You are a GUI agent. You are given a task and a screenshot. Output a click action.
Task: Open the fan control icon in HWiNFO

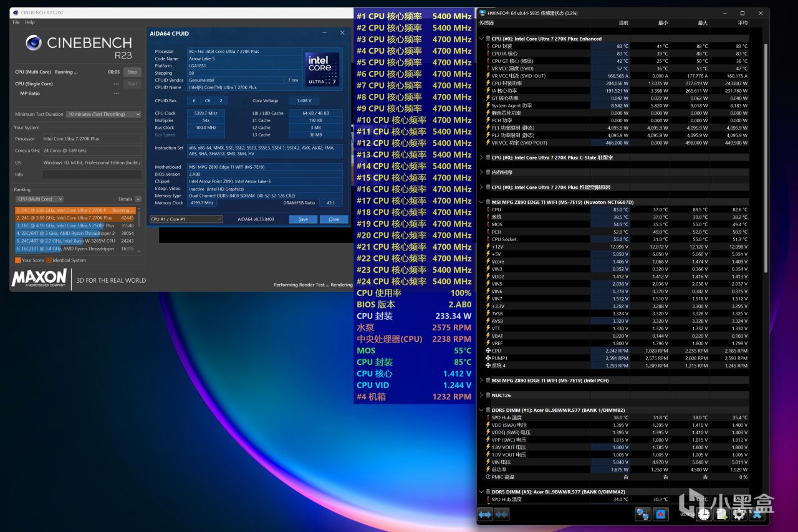(661, 515)
